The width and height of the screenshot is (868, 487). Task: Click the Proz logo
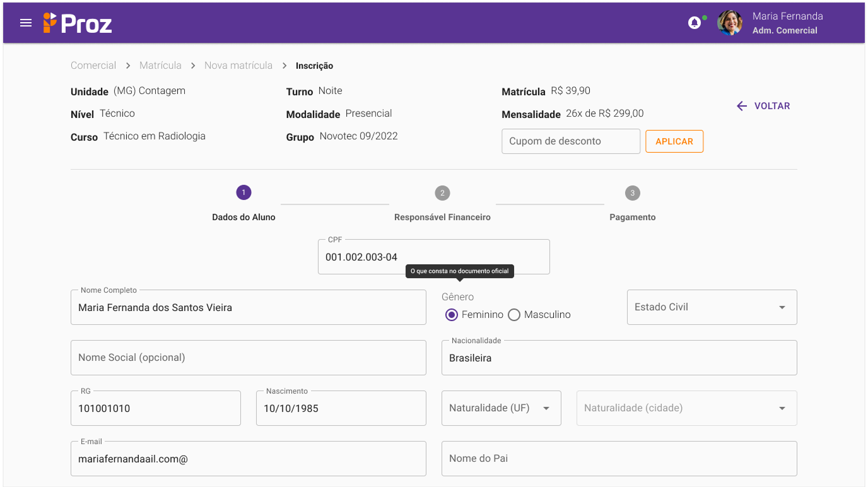click(x=78, y=23)
